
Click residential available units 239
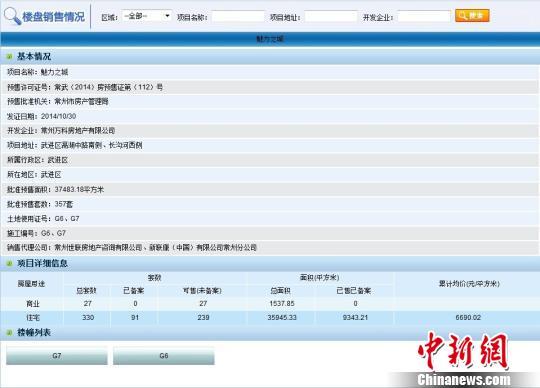[x=203, y=317]
